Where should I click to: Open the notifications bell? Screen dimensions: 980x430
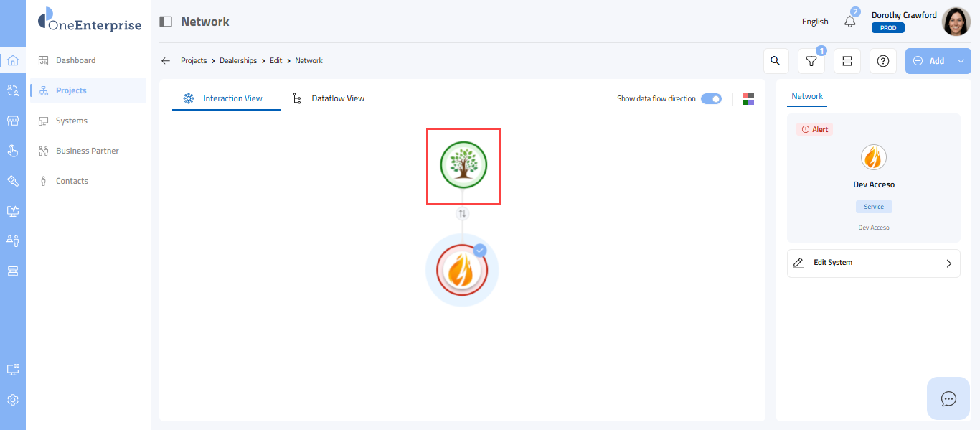(850, 22)
